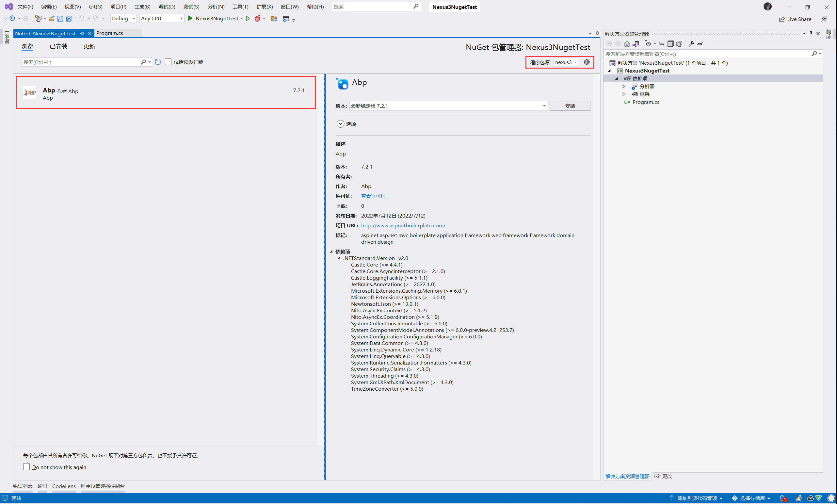Select Program.cs in Solution Explorer
This screenshot has height=504, width=837.
646,102
